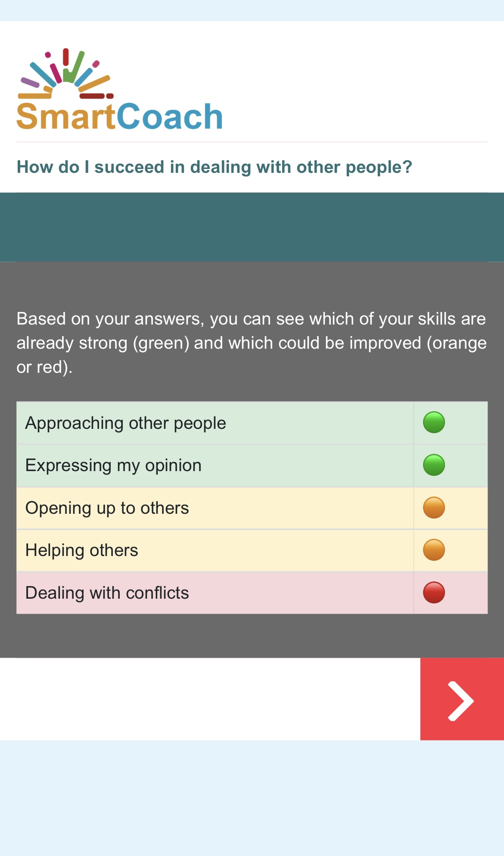
Task: Click the light blue area below the footer
Action: pos(252,797)
